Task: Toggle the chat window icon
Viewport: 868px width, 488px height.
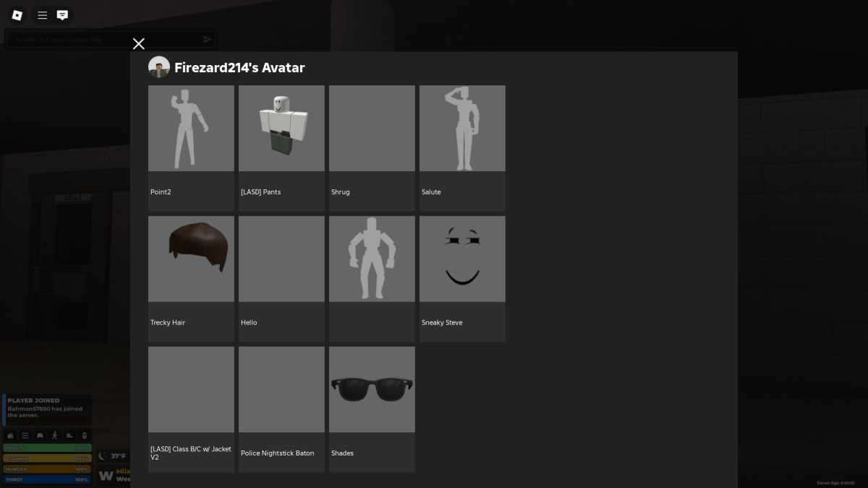Action: tap(63, 15)
